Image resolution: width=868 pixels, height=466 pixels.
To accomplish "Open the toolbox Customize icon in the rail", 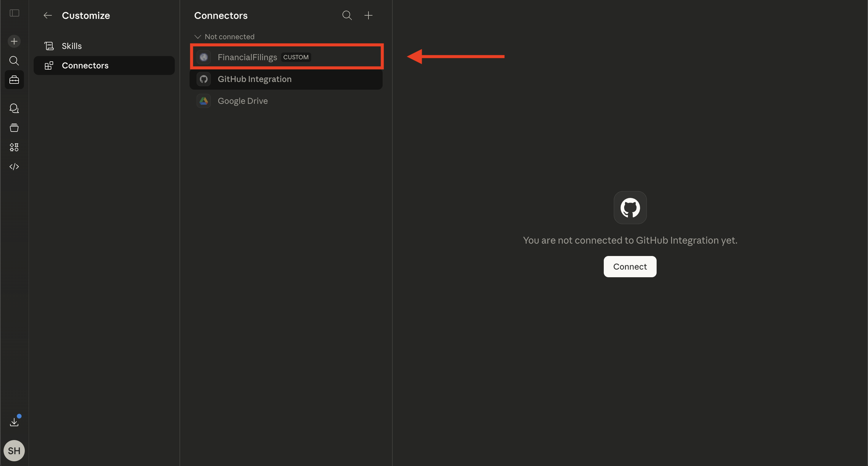I will click(14, 80).
